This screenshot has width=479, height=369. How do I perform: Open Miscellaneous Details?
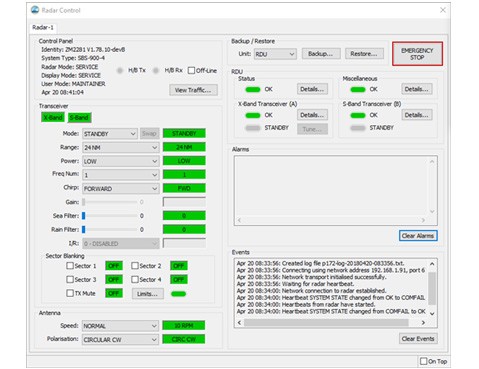pyautogui.click(x=417, y=89)
